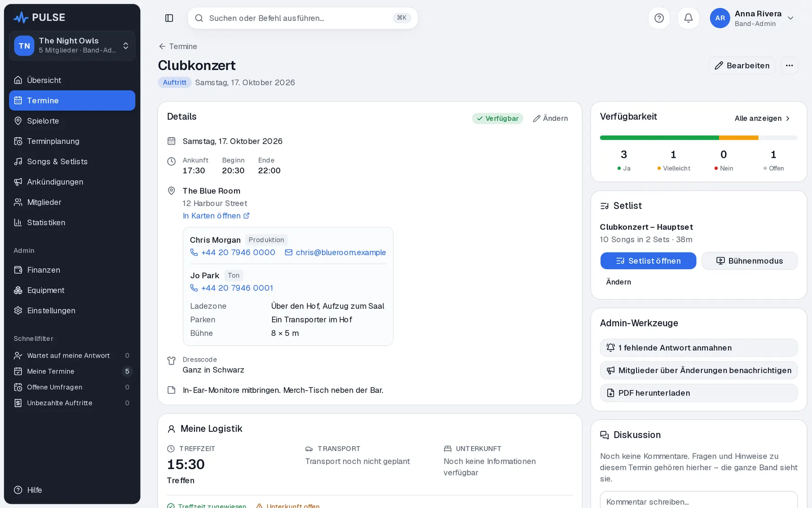Click the availability progress bar

point(699,138)
